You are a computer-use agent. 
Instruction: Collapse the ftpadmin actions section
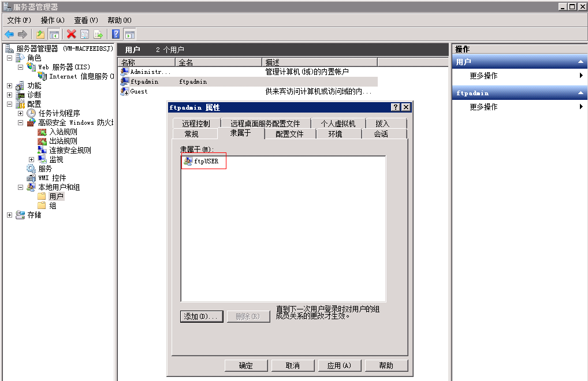[x=580, y=93]
